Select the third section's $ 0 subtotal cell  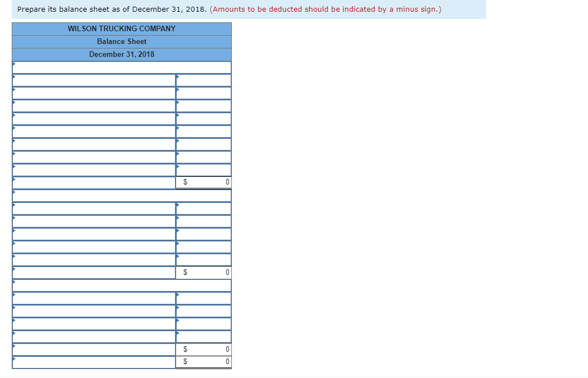tap(203, 349)
